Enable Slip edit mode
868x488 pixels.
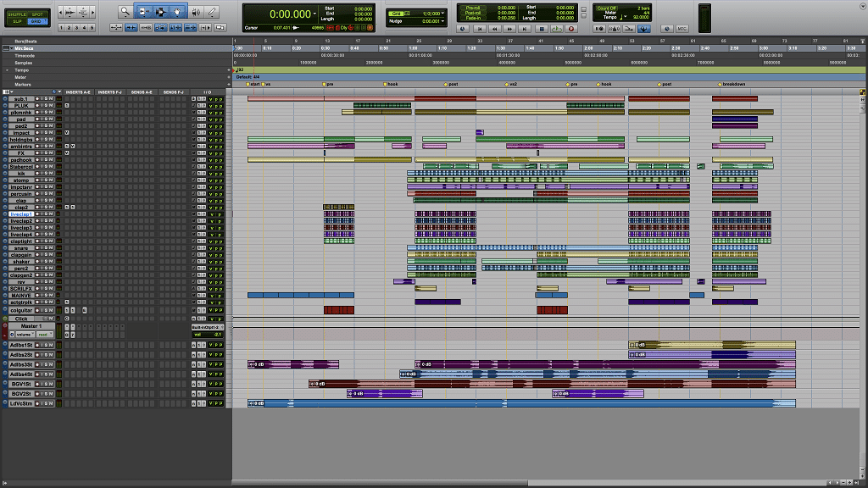click(17, 21)
